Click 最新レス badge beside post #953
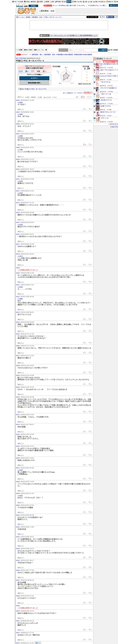Image resolution: width=118 pixels, height=644 pixels. pyautogui.click(x=38, y=643)
